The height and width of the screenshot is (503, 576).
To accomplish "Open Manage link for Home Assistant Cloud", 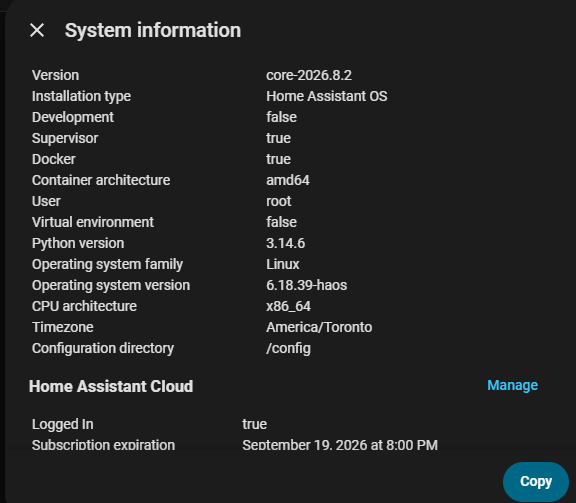I will [x=512, y=385].
